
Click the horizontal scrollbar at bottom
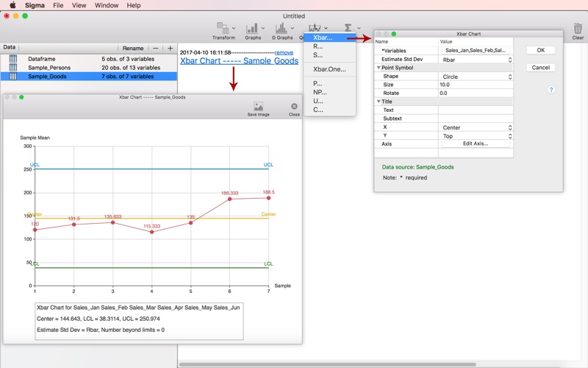(x=327, y=364)
